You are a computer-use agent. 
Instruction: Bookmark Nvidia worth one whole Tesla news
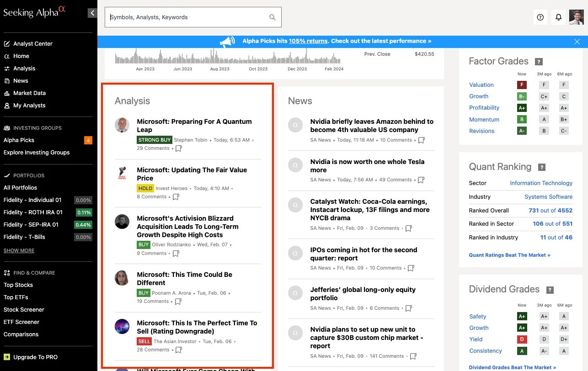tap(421, 180)
